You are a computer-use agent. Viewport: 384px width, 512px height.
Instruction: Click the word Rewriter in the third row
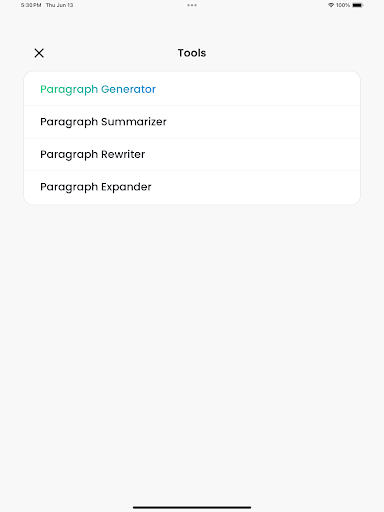123,154
